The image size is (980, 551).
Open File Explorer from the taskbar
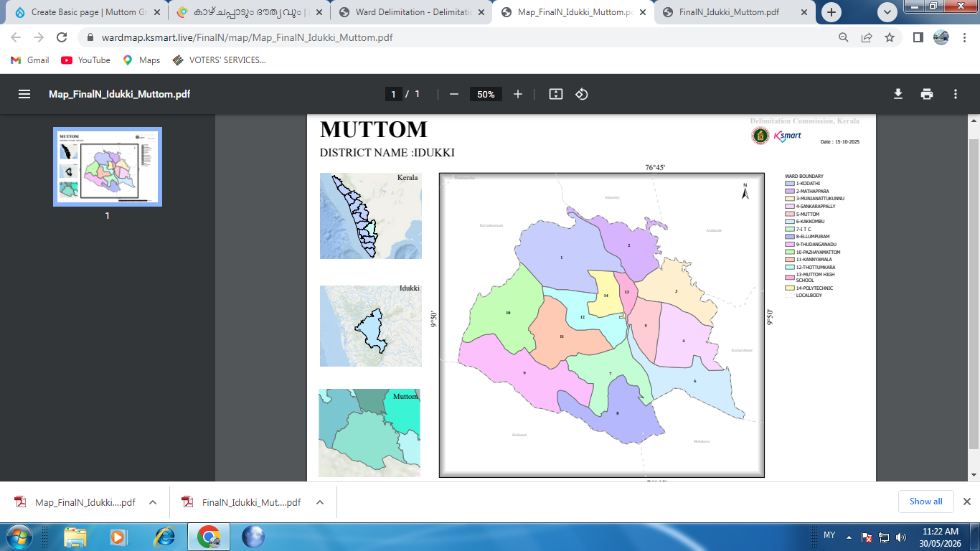(x=75, y=537)
